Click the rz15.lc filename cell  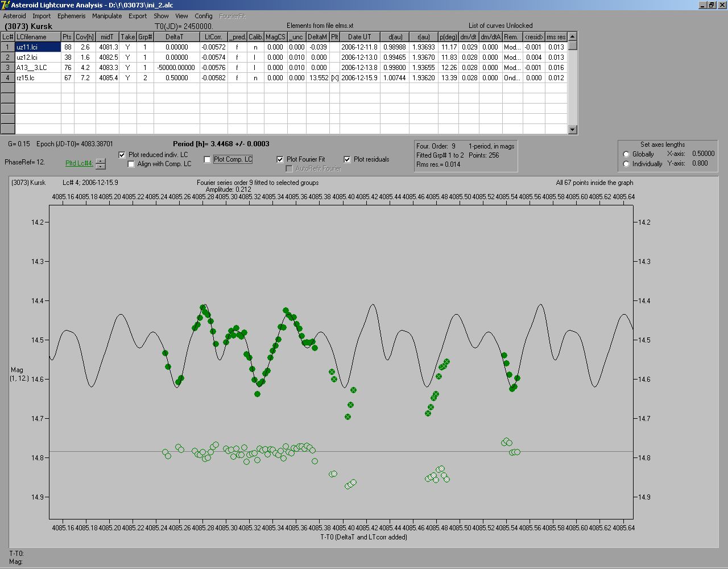tap(38, 78)
